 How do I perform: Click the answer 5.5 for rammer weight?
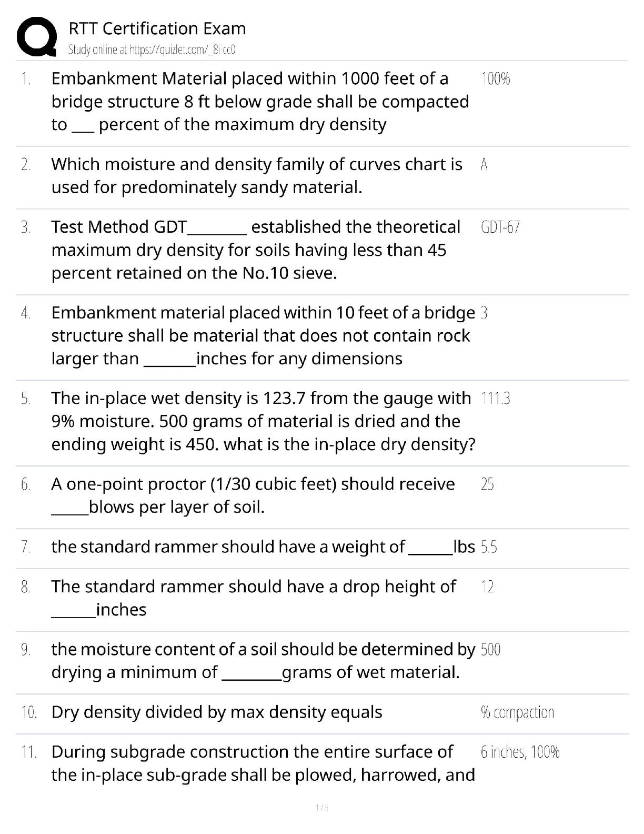tap(489, 548)
